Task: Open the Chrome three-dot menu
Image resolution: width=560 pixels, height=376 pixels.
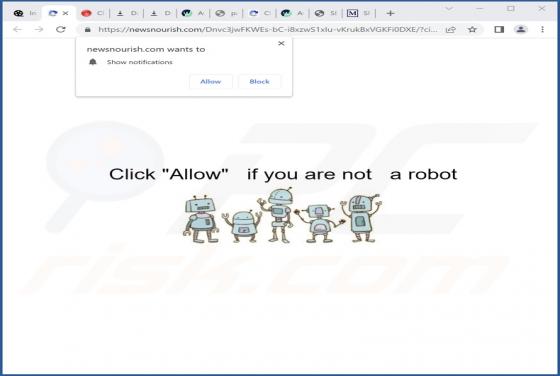Action: pos(542,30)
